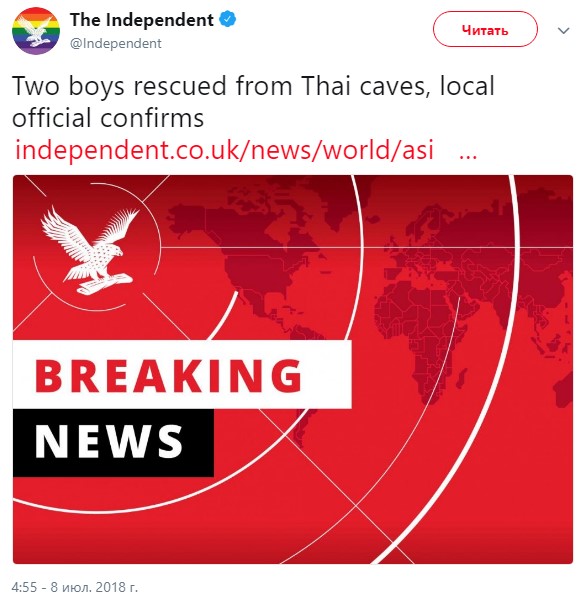The image size is (585, 606).
Task: Click the Читать follow button
Action: click(485, 29)
